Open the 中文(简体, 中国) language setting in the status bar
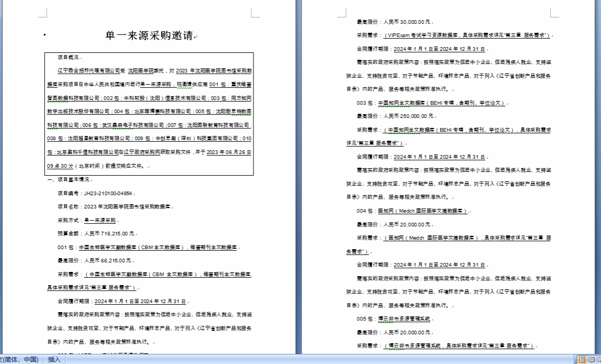601x364 pixels. click(x=20, y=360)
